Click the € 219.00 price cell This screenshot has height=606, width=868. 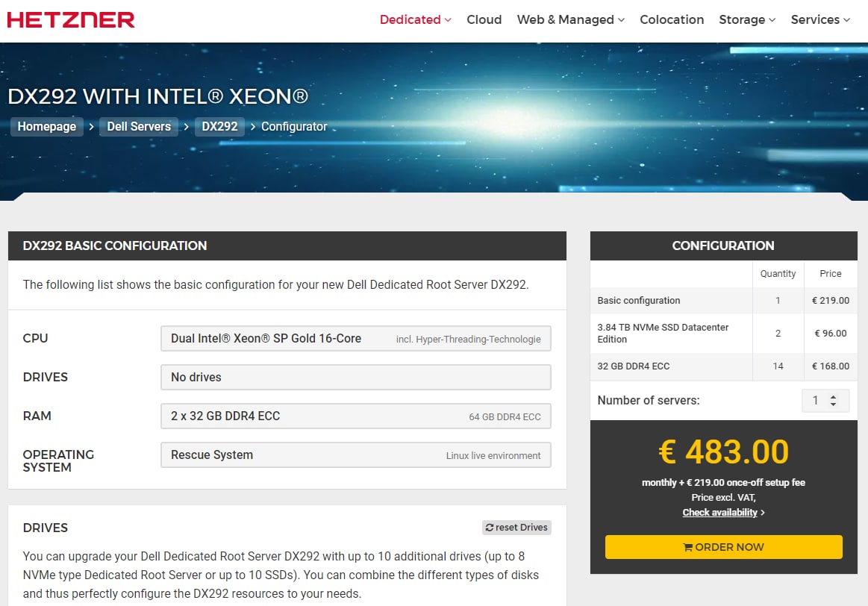pyautogui.click(x=831, y=301)
